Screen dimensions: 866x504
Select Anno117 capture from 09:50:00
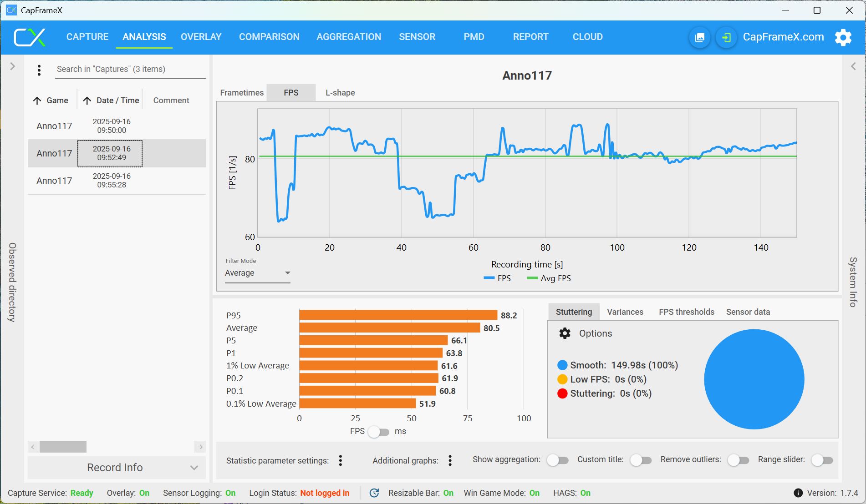tap(117, 126)
